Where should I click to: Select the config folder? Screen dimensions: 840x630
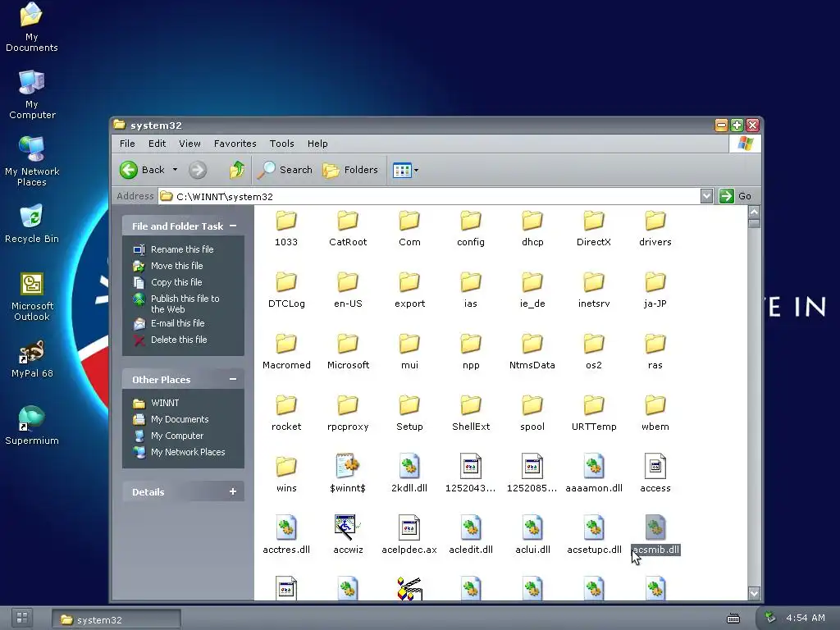pyautogui.click(x=471, y=228)
